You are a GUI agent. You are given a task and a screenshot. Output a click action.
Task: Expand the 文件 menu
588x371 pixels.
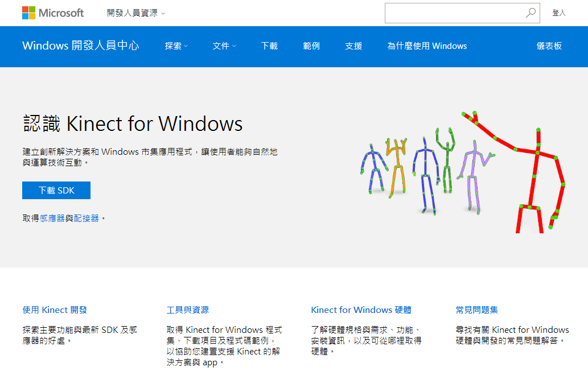pyautogui.click(x=224, y=46)
